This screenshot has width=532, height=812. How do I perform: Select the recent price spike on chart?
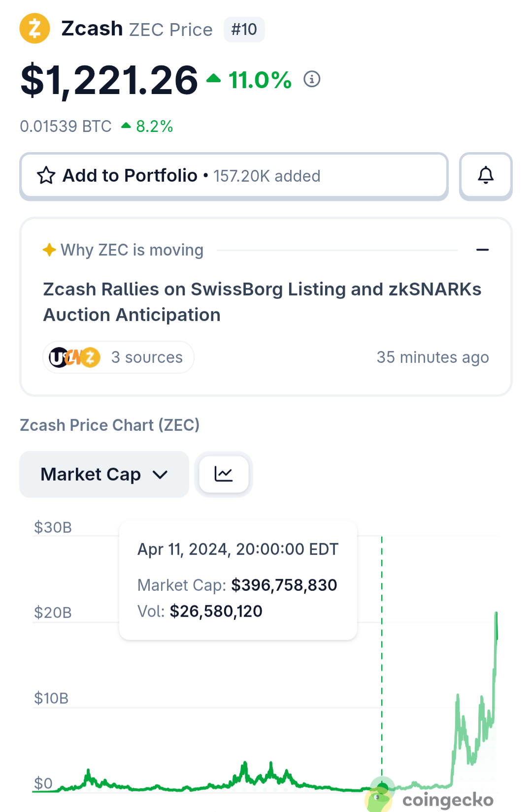point(496,626)
